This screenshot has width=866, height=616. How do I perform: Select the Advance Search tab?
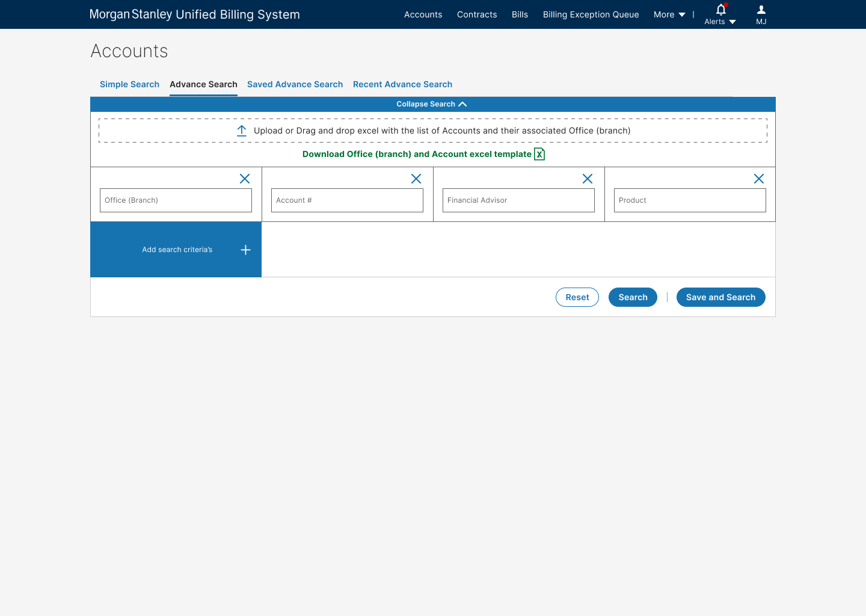click(203, 84)
